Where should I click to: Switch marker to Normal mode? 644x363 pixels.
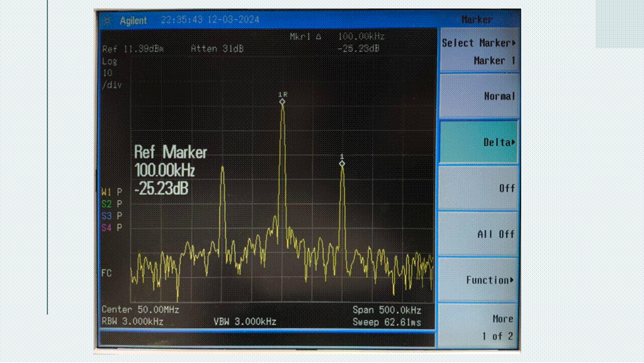coord(478,96)
